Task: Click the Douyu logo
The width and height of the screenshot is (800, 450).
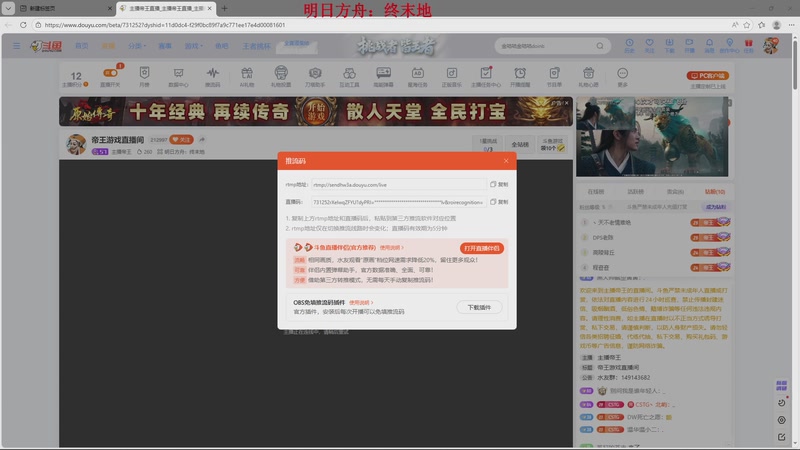Action: 46,46
